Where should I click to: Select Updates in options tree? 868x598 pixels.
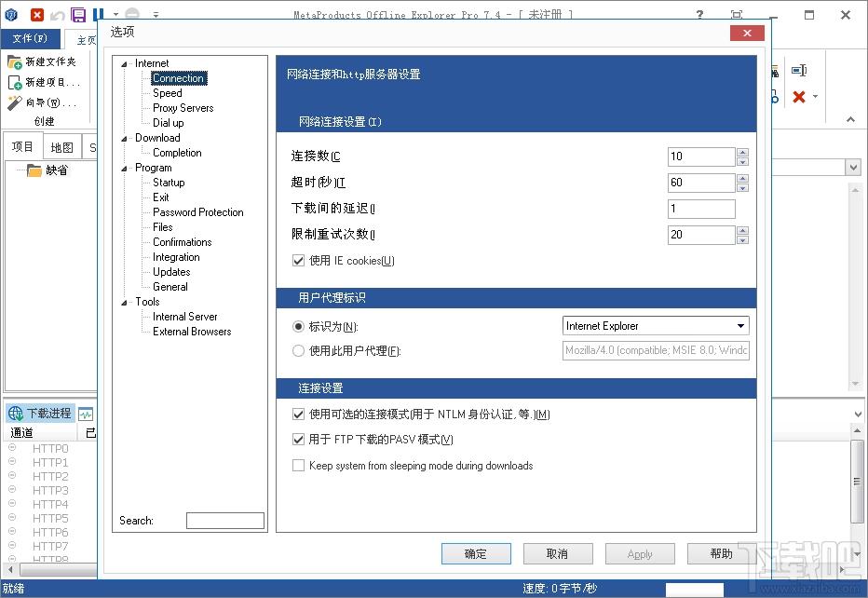[x=171, y=272]
